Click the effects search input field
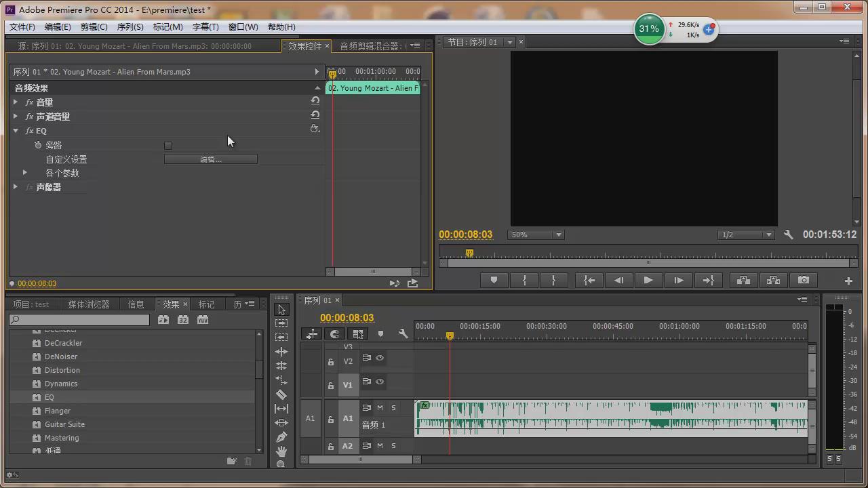 [79, 320]
